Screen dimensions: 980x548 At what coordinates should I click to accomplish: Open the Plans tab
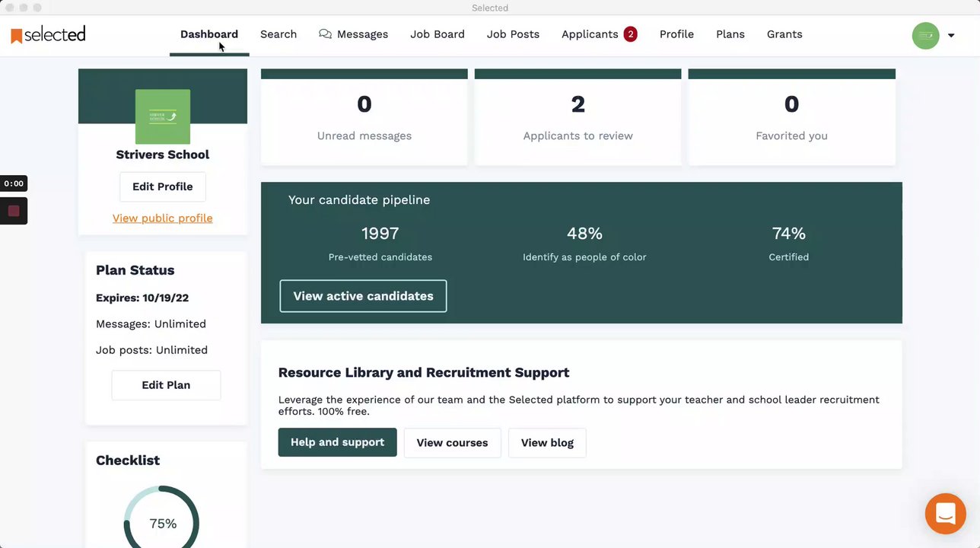tap(730, 34)
